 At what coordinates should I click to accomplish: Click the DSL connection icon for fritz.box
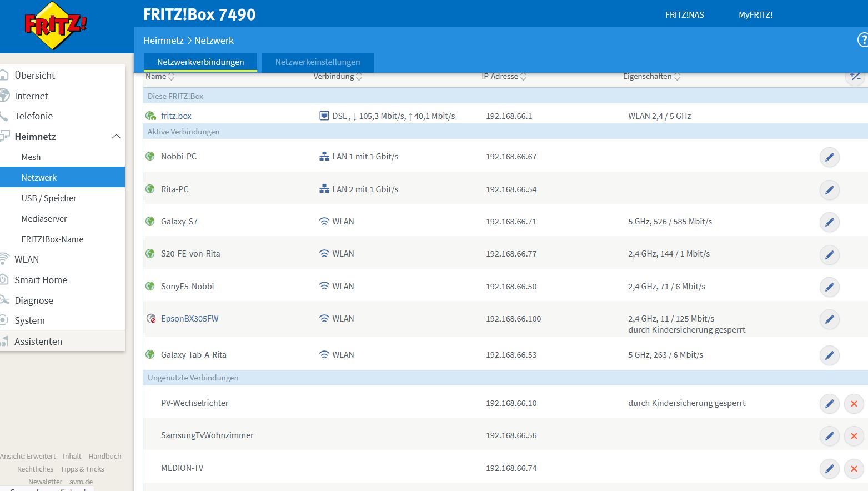coord(324,116)
